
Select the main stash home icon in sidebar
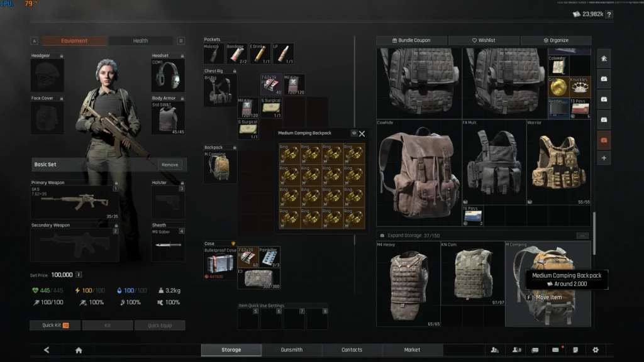[x=604, y=58]
